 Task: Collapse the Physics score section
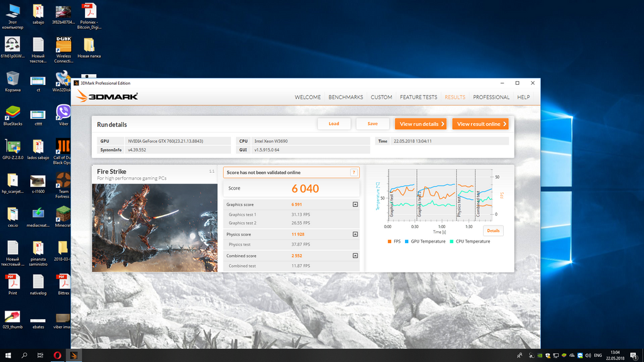355,234
